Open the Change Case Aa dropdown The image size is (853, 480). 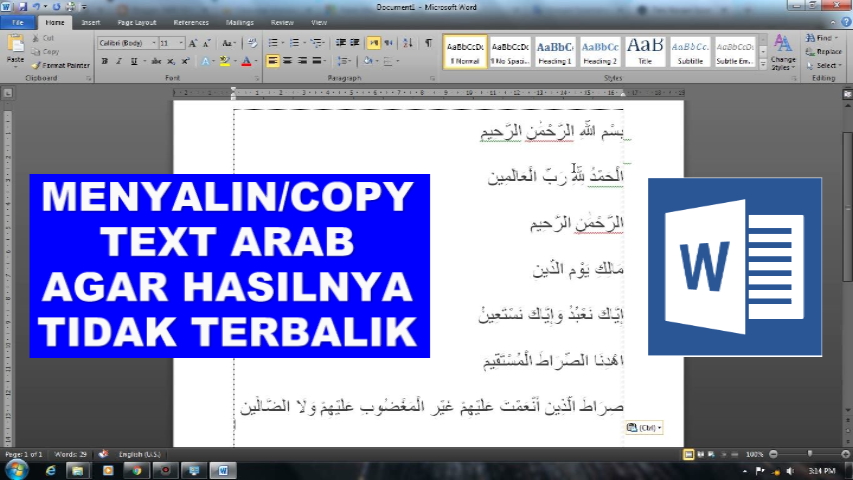(228, 43)
